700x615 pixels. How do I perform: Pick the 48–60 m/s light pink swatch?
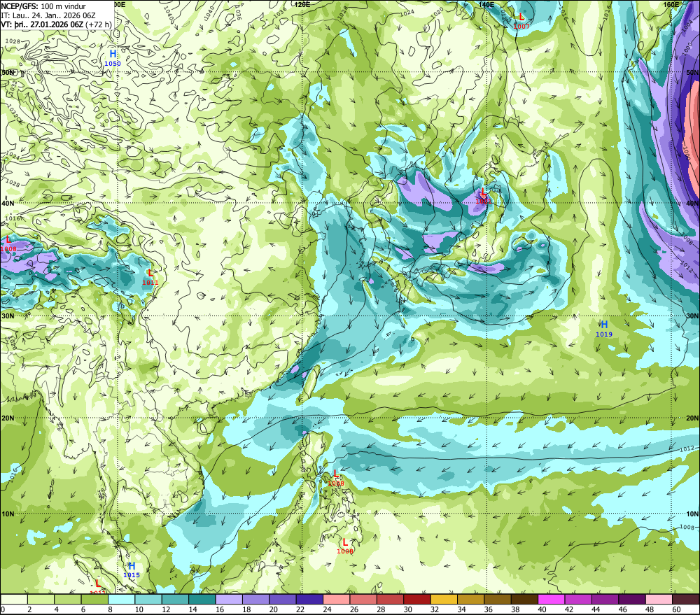tap(659, 599)
